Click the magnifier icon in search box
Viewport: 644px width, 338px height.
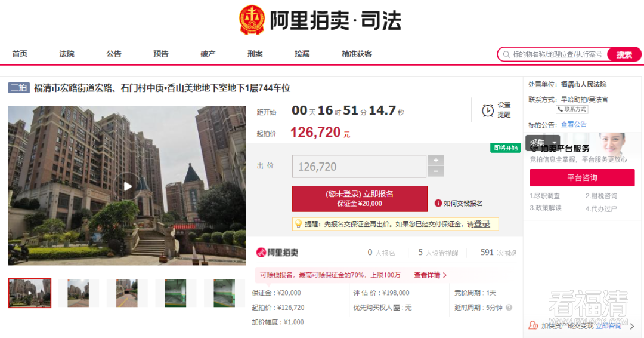(x=506, y=54)
